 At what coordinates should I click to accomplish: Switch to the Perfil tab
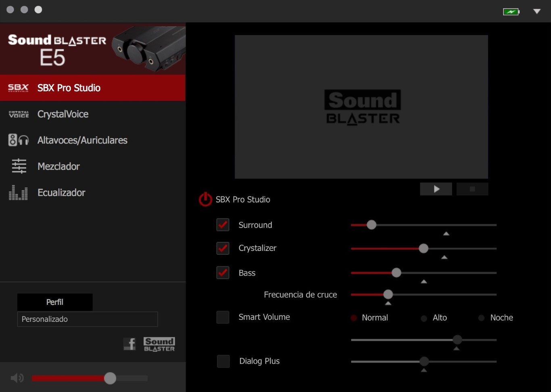click(x=54, y=302)
